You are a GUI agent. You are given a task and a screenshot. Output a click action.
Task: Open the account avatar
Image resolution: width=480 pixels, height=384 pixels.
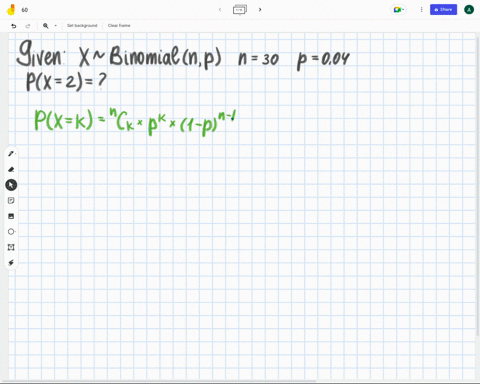[469, 10]
